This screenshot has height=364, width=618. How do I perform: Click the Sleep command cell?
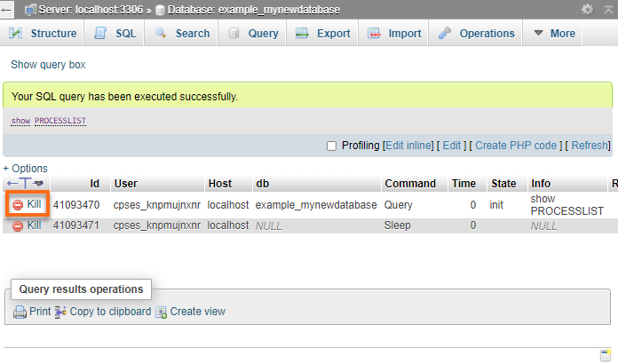(x=397, y=226)
